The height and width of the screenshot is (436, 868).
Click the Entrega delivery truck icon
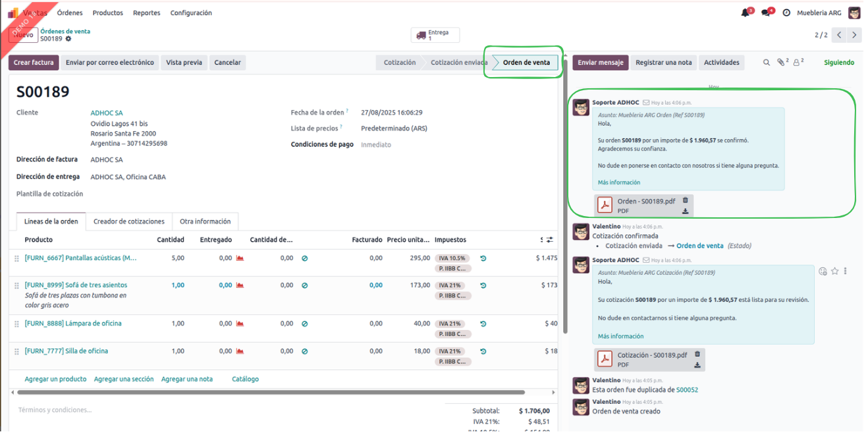[420, 36]
